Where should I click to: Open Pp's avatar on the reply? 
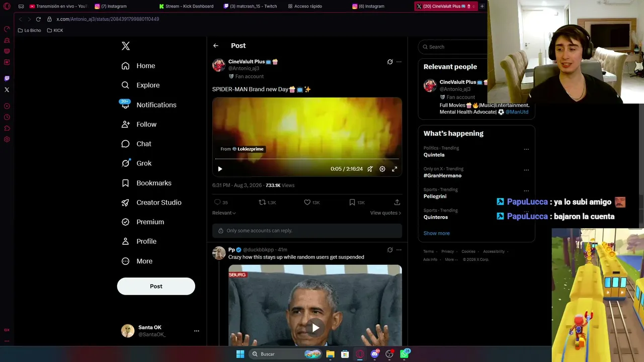coord(219,253)
